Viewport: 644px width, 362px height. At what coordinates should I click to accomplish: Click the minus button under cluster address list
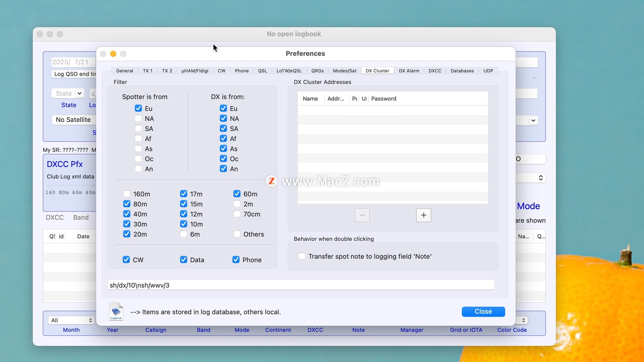coord(362,215)
